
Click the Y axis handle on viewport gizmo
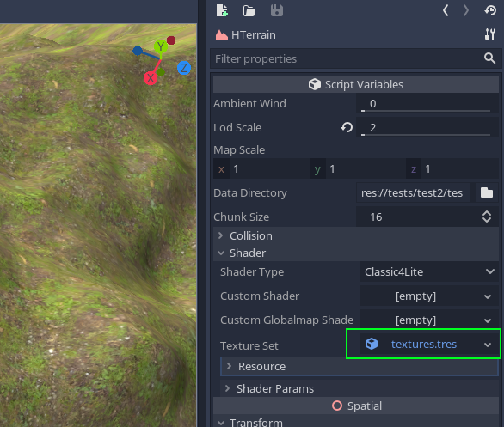161,47
